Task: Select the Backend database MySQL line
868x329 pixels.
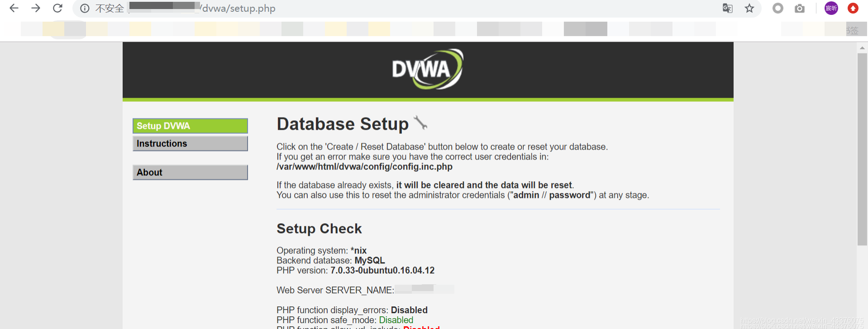Action: [331, 260]
